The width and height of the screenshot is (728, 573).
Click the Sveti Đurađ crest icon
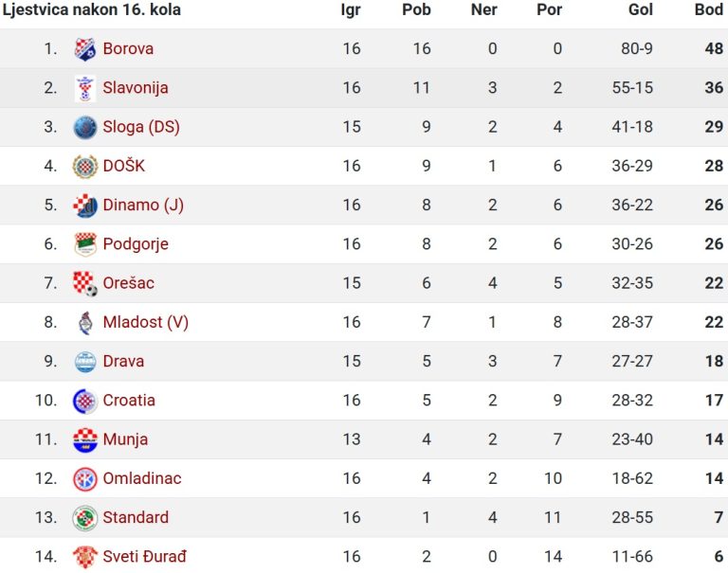pos(85,557)
